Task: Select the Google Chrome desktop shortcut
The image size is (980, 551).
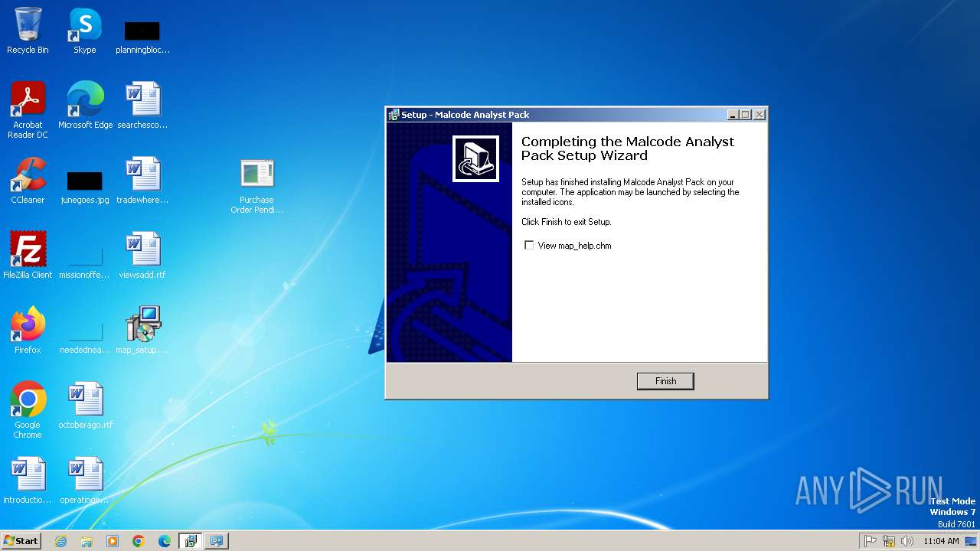Action: pos(28,410)
